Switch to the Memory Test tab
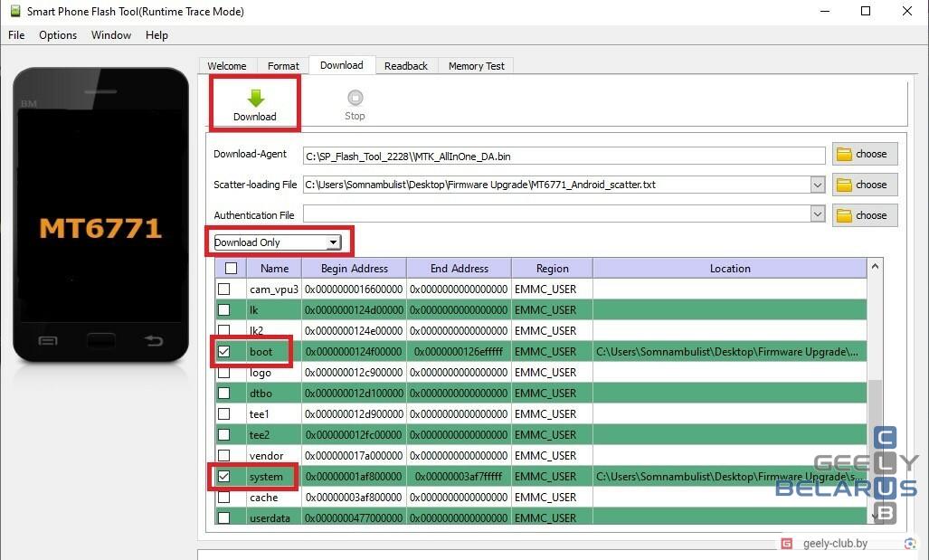 477,66
